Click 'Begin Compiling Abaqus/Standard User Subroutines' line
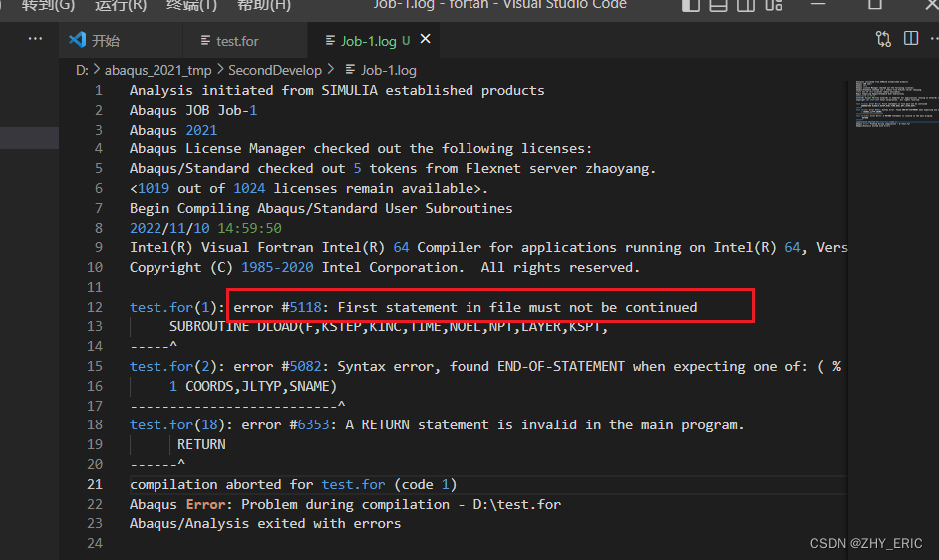Image resolution: width=939 pixels, height=560 pixels. tap(321, 208)
